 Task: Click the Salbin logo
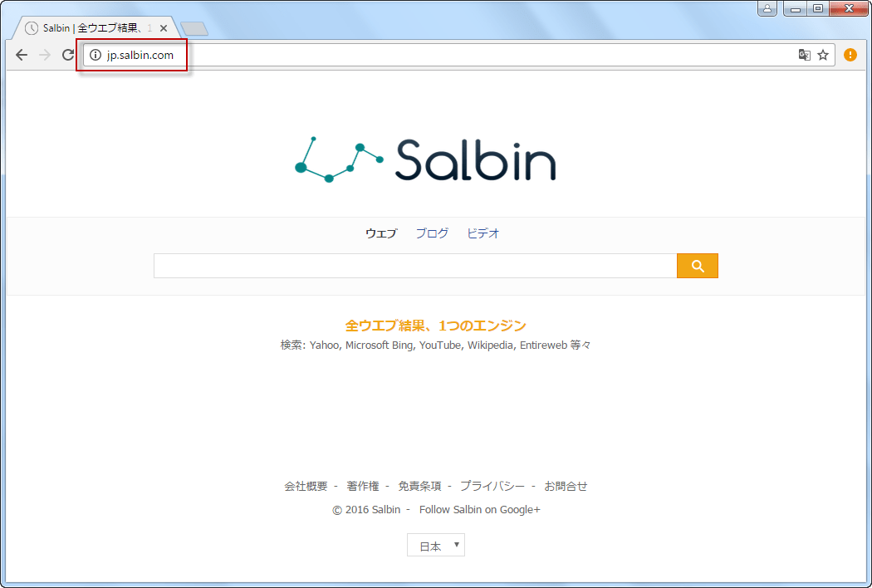point(425,160)
